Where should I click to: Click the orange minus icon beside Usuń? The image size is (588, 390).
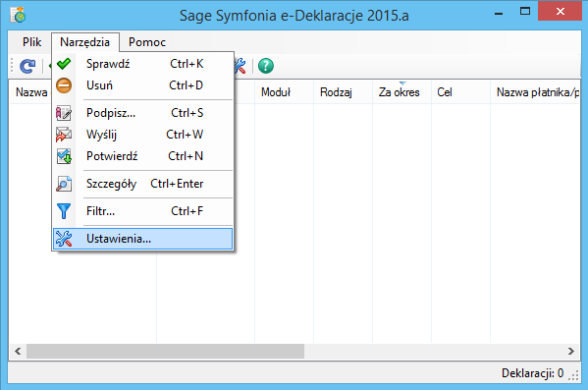(64, 85)
